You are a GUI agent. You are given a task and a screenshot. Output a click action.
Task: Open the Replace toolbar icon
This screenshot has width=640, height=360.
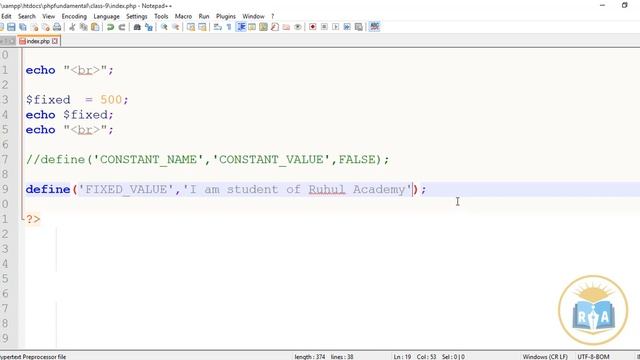149,27
